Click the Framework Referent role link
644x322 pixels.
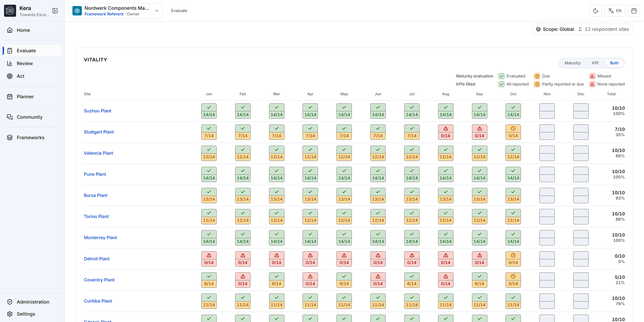(104, 14)
